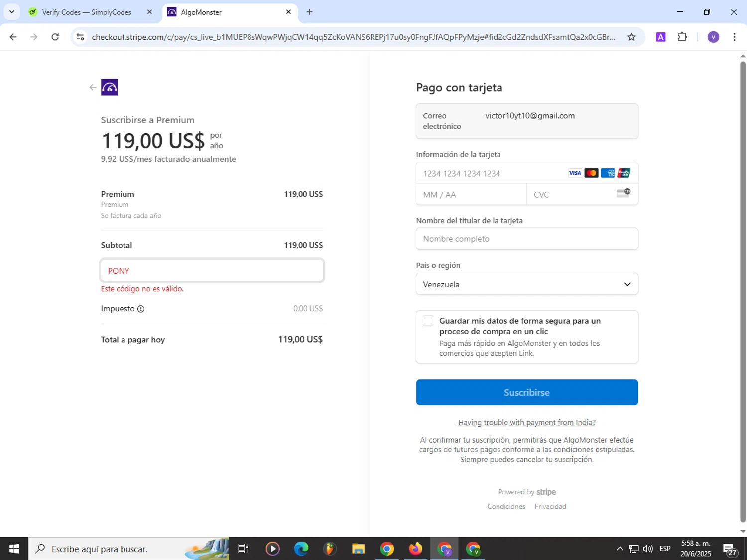
Task: Click the taskbar clock showing 5:58 a. m.
Action: pos(696,549)
